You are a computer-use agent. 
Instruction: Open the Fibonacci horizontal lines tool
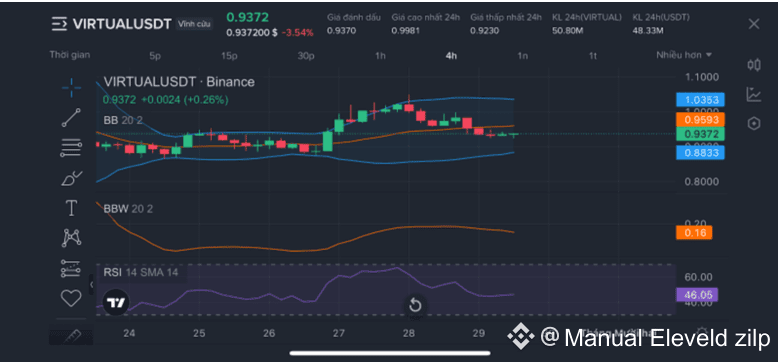click(x=71, y=147)
